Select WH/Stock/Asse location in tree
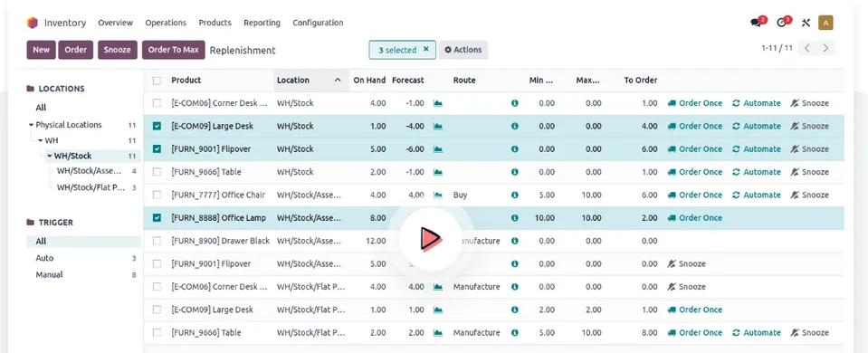The height and width of the screenshot is (353, 868). point(89,171)
